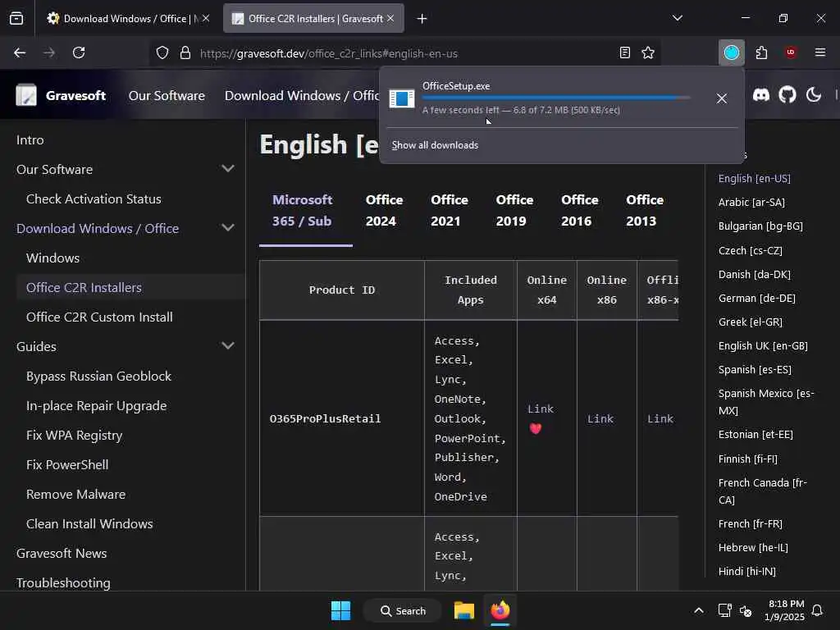Open Windows page in sidebar
Screen dimensions: 840x630
(x=53, y=258)
